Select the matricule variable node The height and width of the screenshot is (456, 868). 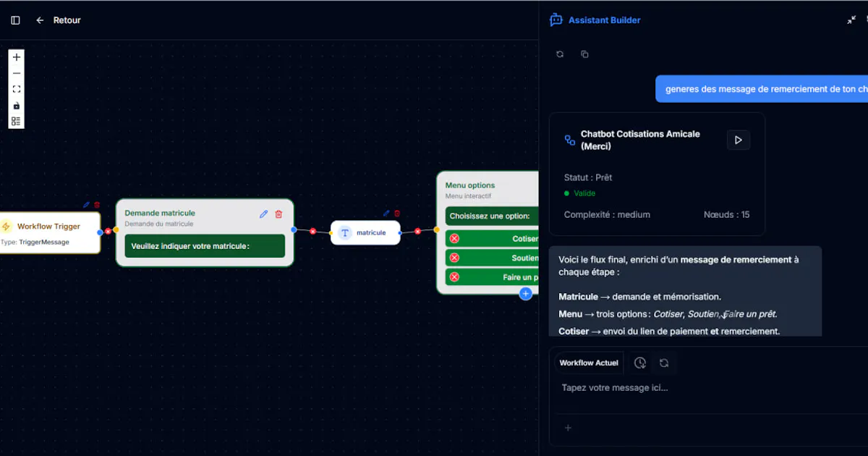click(x=365, y=232)
